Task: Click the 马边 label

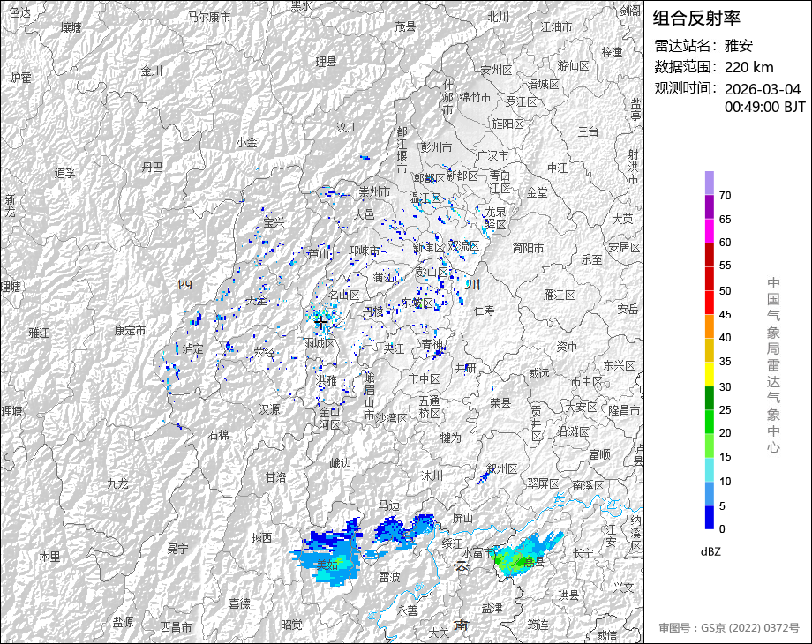Action: pos(389,505)
